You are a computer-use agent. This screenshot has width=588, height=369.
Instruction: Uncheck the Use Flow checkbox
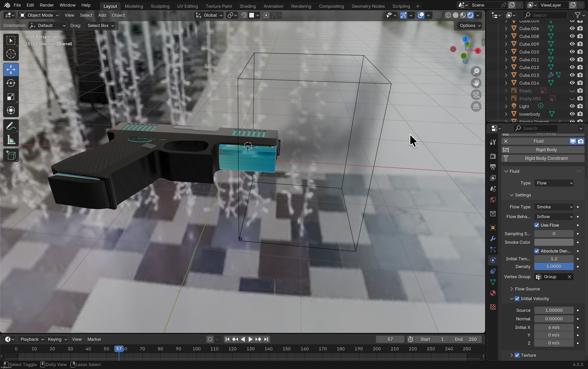(x=536, y=225)
